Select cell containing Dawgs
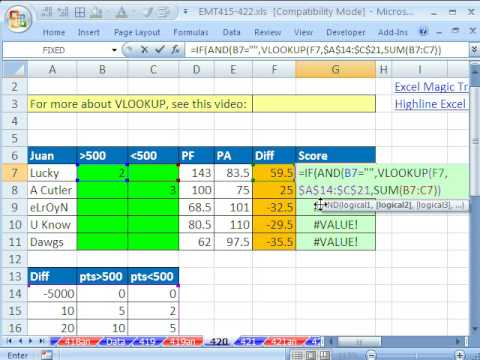Image resolution: width=480 pixels, height=360 pixels. (52, 242)
